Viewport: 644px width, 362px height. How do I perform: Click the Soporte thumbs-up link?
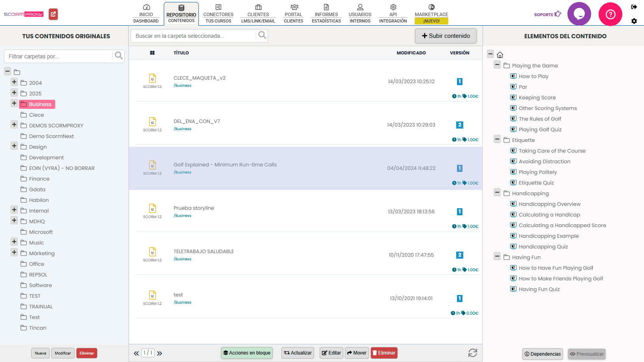pyautogui.click(x=548, y=14)
